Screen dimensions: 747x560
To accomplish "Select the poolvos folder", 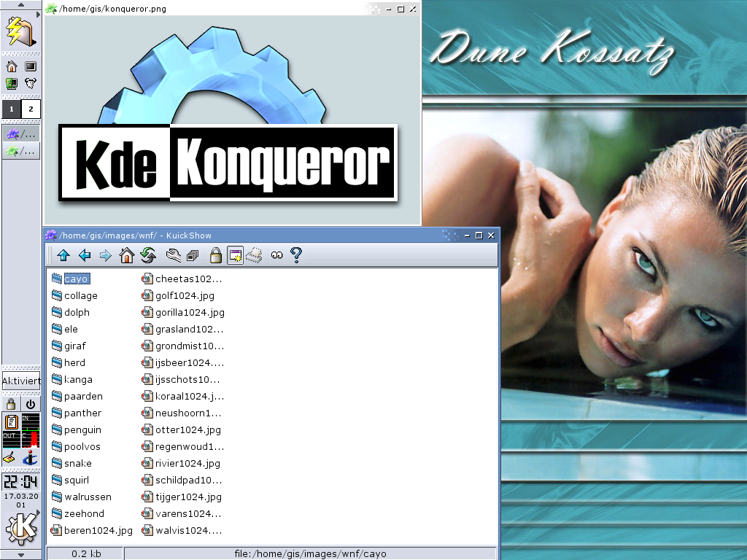I will pyautogui.click(x=76, y=447).
